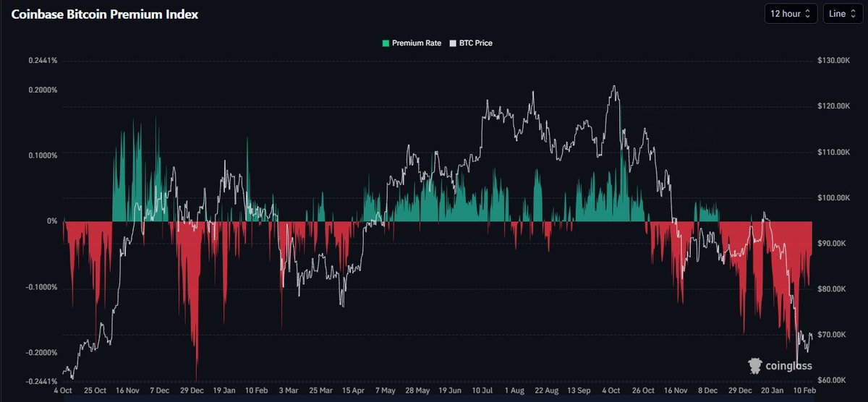This screenshot has height=402, width=868.
Task: Click the 0.2000% left axis label
Action: [x=43, y=90]
